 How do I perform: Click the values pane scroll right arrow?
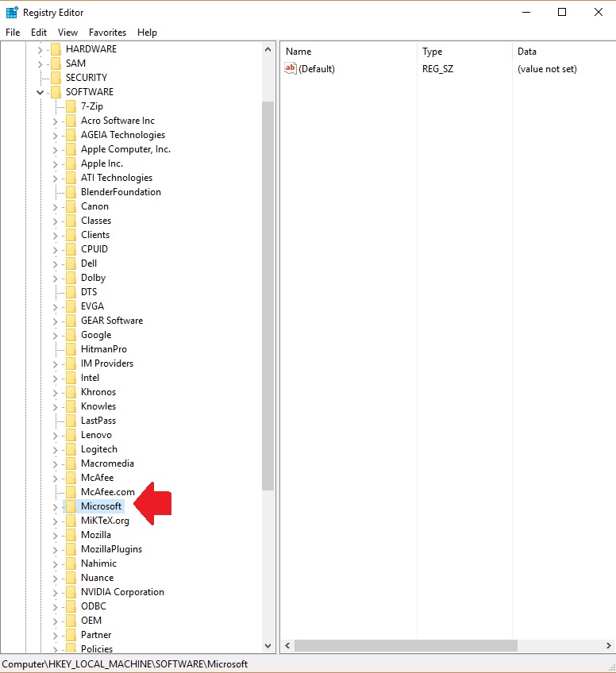click(x=608, y=645)
